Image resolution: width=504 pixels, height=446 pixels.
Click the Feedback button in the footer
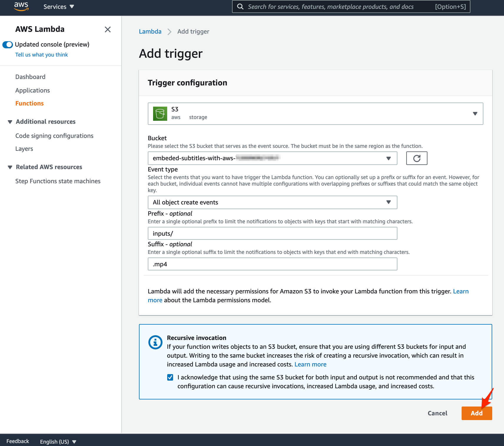click(x=18, y=441)
